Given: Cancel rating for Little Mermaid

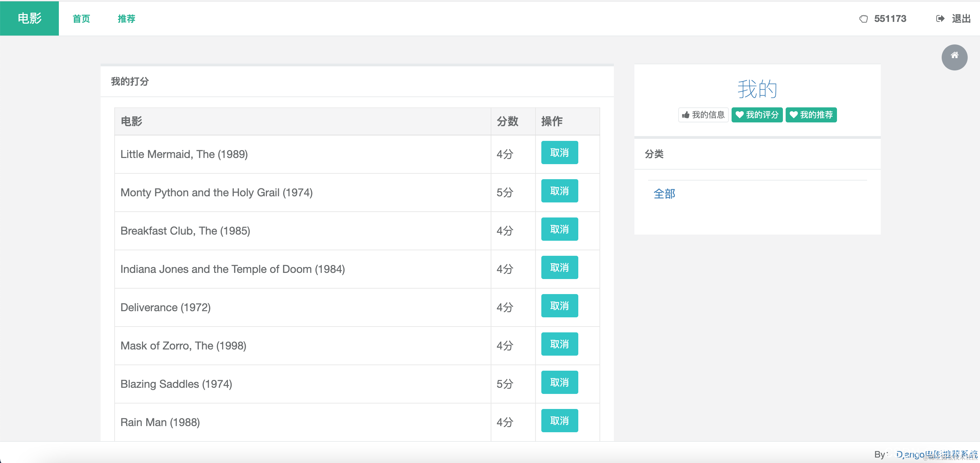Looking at the screenshot, I should click(559, 153).
